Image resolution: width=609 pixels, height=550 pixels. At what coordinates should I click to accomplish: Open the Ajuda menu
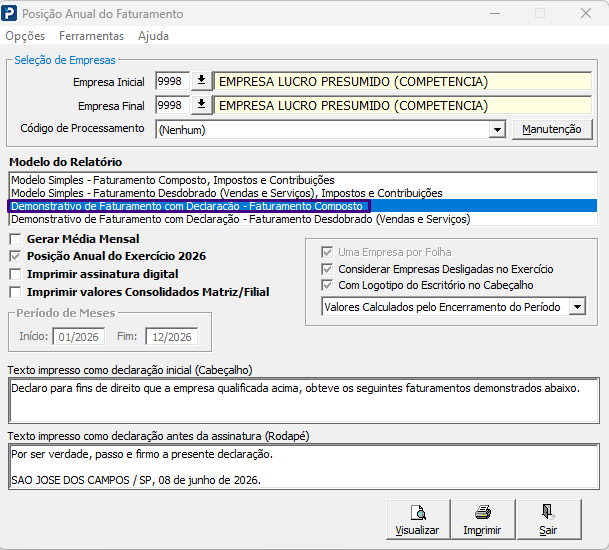(153, 36)
